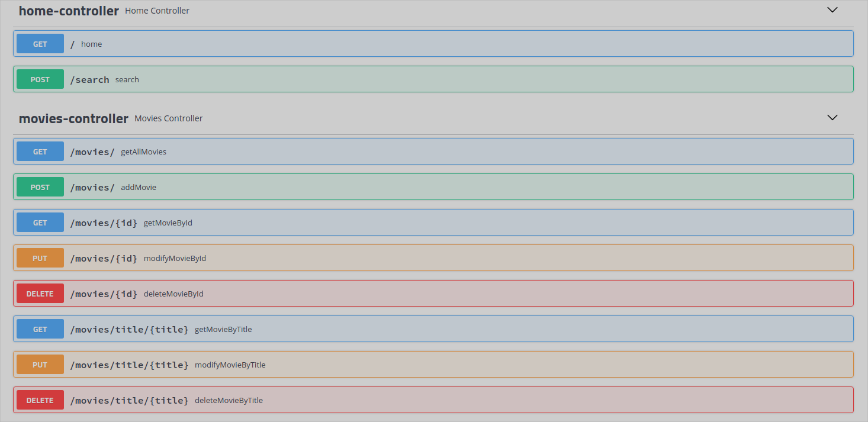The width and height of the screenshot is (868, 422).
Task: Click the PUT badge for modifyMovieByTitle
Action: coord(40,365)
